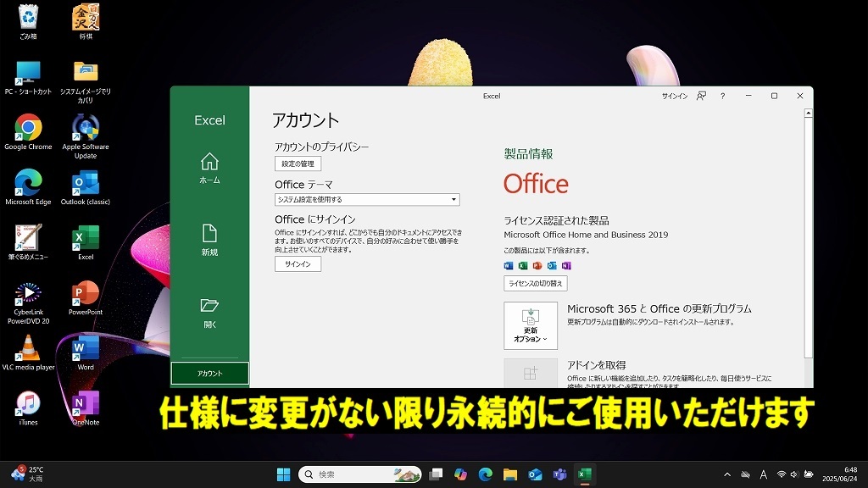Click the Outlook product icon under license info
Image resolution: width=868 pixels, height=488 pixels.
click(551, 265)
